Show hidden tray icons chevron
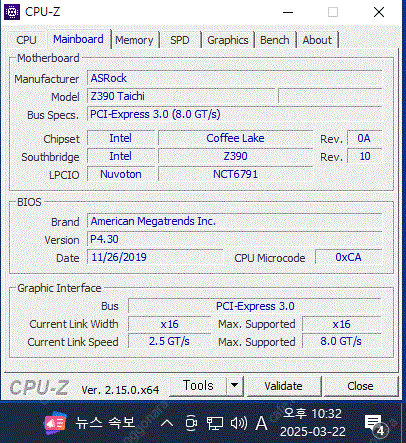 (x=167, y=423)
